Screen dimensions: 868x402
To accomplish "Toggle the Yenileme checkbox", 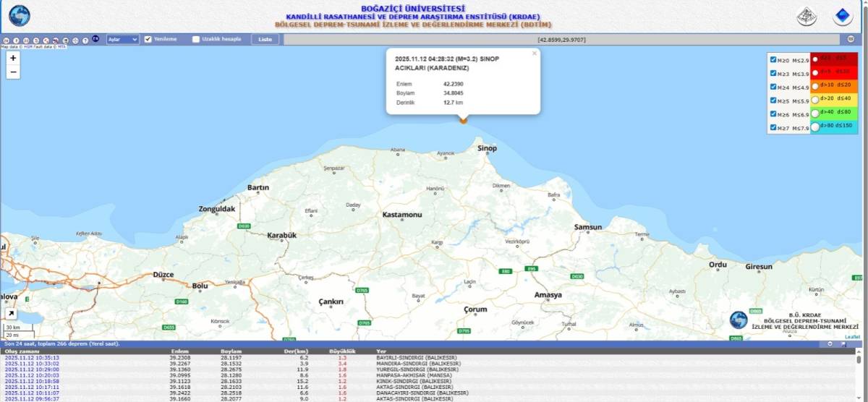I will click(148, 39).
